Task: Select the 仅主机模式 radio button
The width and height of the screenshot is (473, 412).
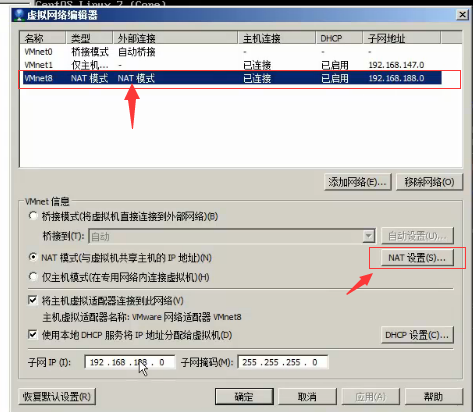Action: pos(33,277)
